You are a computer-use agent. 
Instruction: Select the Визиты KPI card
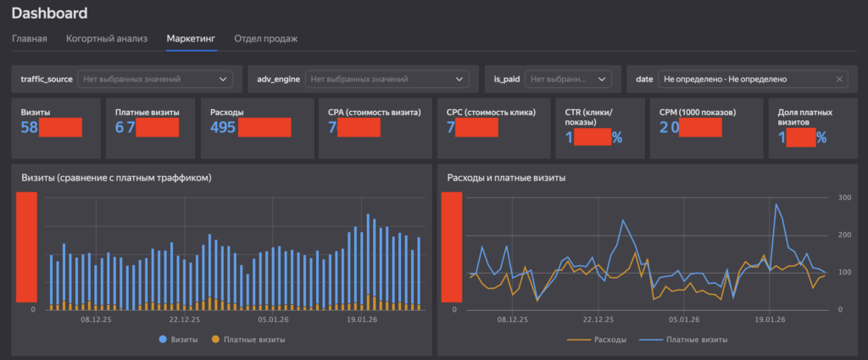coord(55,127)
